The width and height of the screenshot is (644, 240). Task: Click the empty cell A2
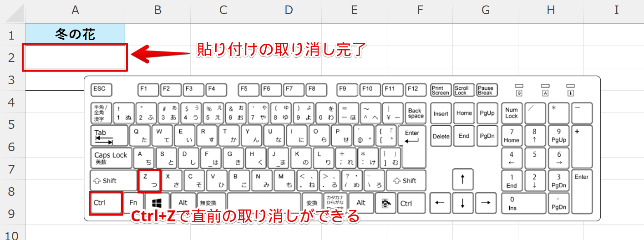(x=75, y=57)
